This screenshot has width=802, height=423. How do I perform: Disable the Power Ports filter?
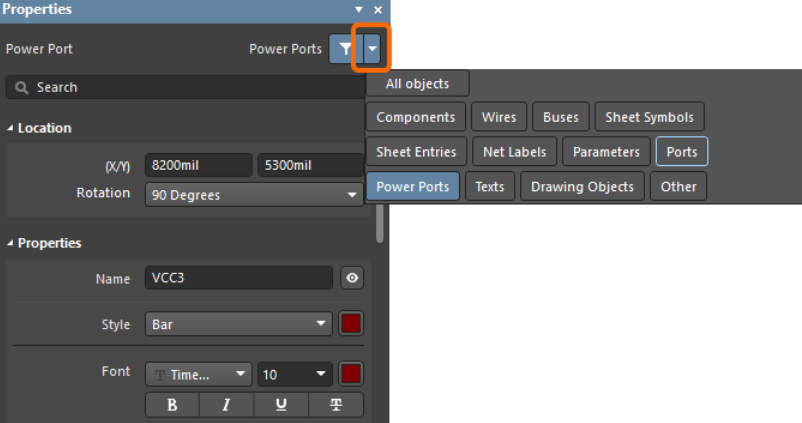(413, 187)
